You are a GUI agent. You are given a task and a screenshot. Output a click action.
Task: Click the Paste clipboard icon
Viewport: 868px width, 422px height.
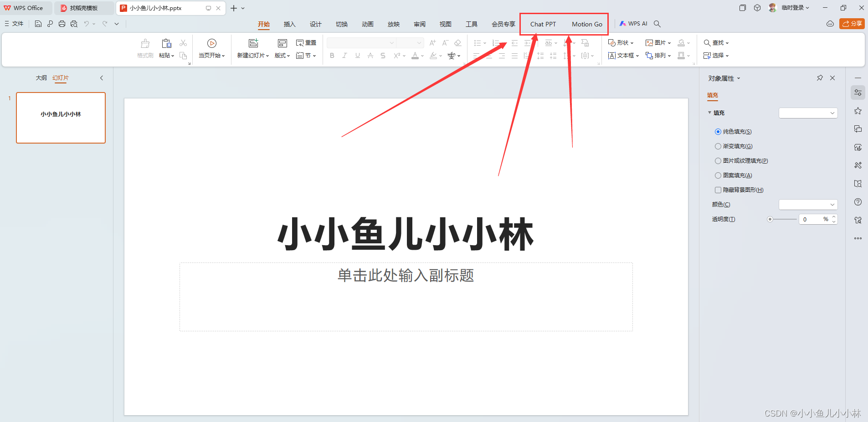click(166, 43)
